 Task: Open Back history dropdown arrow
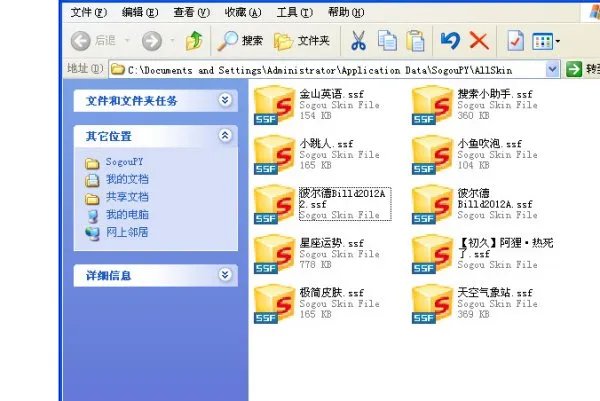click(127, 40)
